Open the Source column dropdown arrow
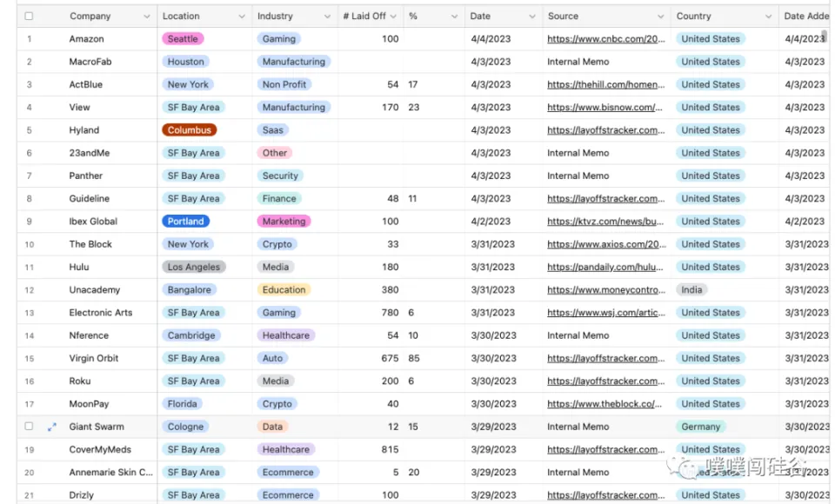 tap(659, 17)
